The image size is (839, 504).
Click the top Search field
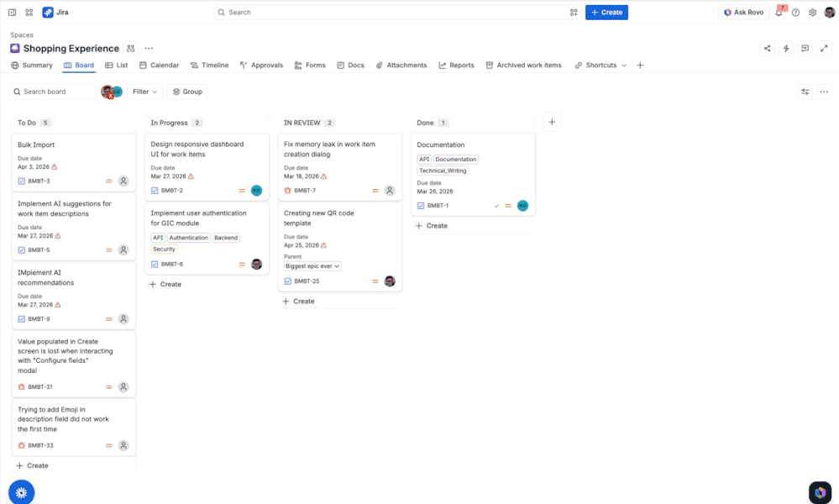(x=397, y=13)
